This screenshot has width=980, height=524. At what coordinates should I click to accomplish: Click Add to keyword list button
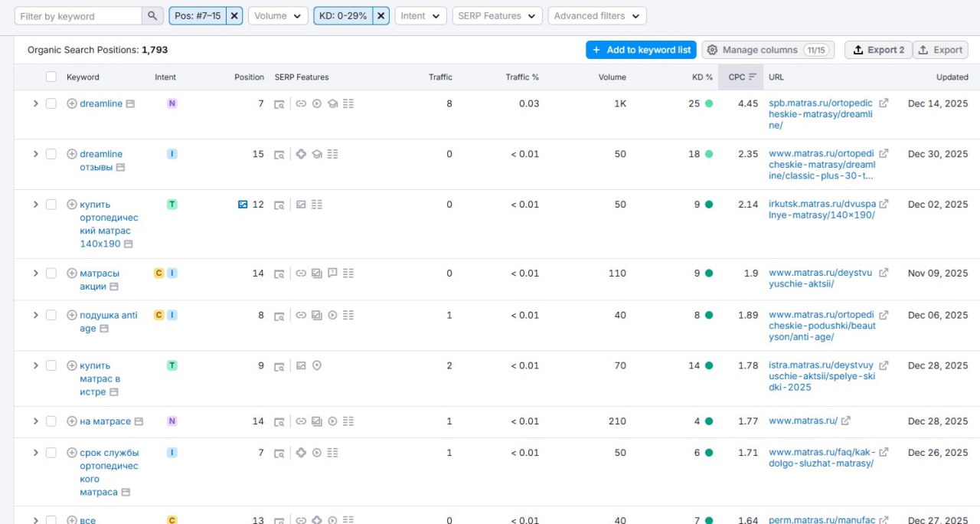pos(641,50)
